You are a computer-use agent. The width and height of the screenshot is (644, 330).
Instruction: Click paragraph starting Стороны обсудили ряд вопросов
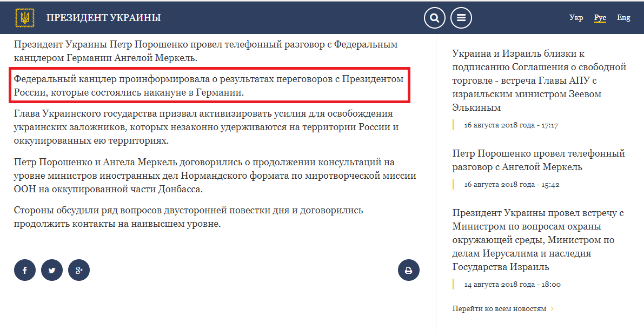[x=189, y=217]
